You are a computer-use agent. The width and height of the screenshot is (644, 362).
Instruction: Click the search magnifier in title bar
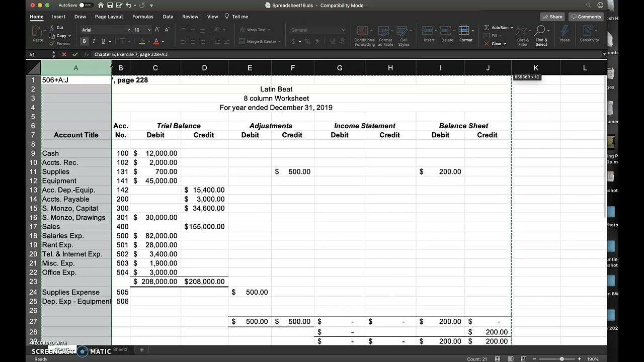click(x=588, y=5)
